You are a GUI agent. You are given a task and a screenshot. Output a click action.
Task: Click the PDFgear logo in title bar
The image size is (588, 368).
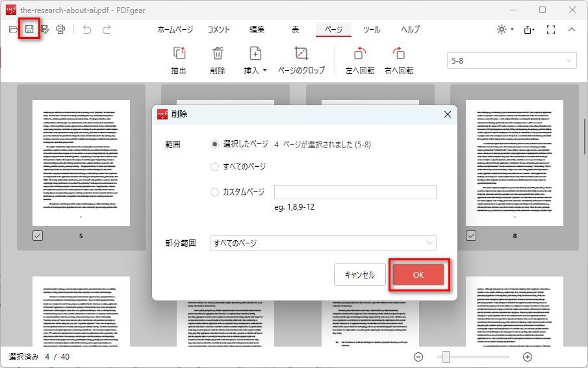11,10
